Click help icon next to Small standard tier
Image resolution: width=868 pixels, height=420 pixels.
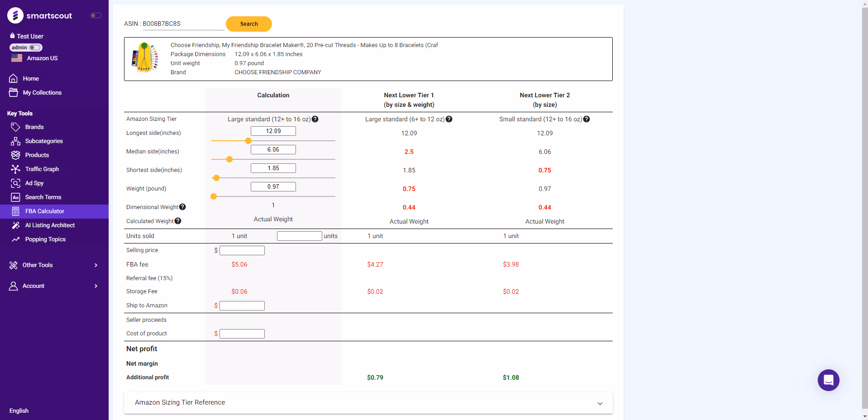click(587, 119)
